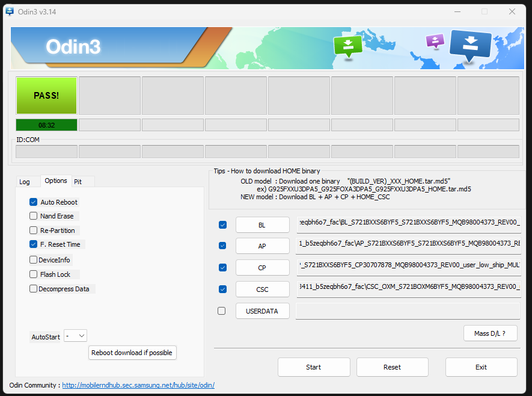This screenshot has width=532, height=396.
Task: Click the green progress bar showing 08:32
Action: [x=47, y=125]
